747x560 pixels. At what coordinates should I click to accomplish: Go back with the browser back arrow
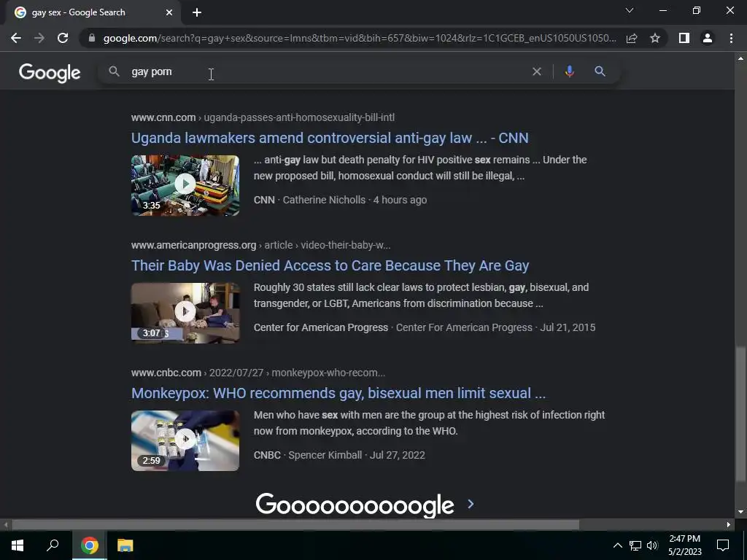pos(16,38)
